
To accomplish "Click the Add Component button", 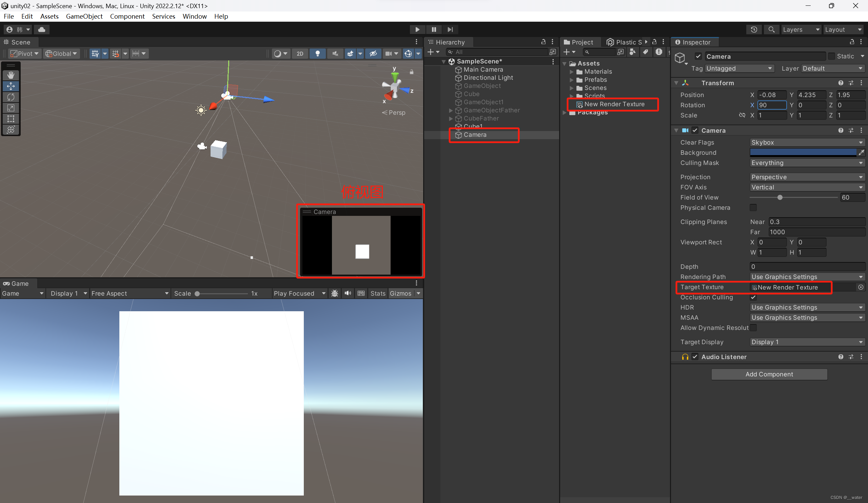I will [x=769, y=374].
